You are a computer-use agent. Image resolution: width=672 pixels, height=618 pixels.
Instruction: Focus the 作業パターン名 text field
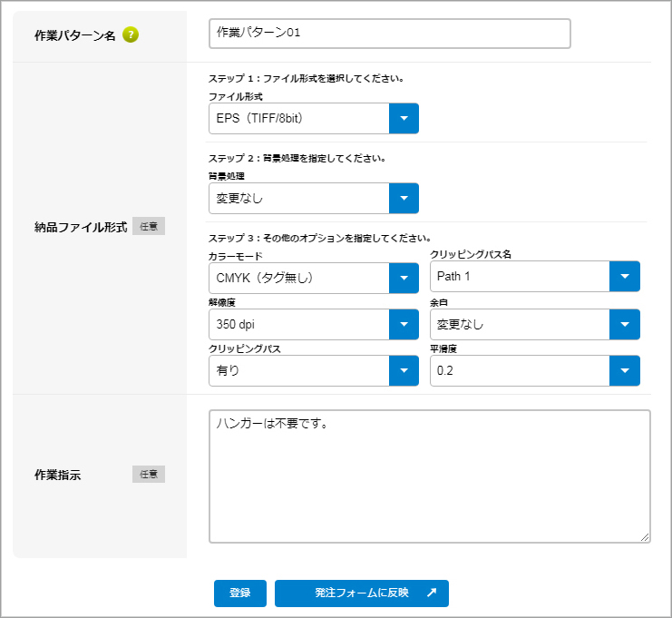pyautogui.click(x=389, y=34)
